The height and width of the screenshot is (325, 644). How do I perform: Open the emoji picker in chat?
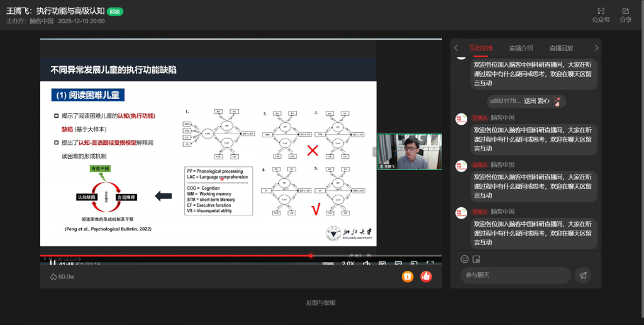click(x=465, y=259)
